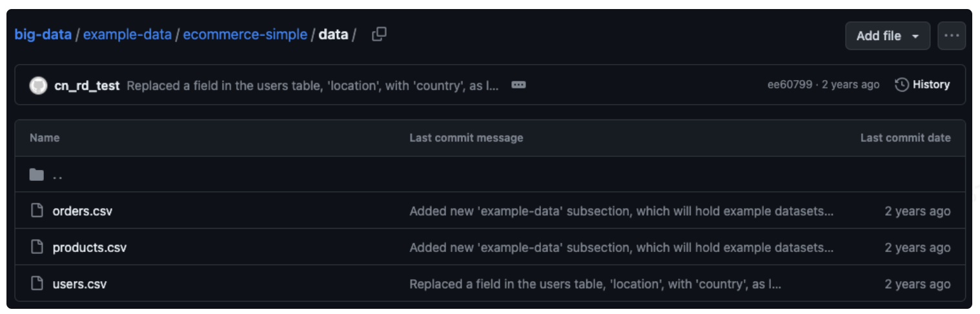Expand the full commit message ellipsis
This screenshot has height=314, width=980.
pos(518,85)
